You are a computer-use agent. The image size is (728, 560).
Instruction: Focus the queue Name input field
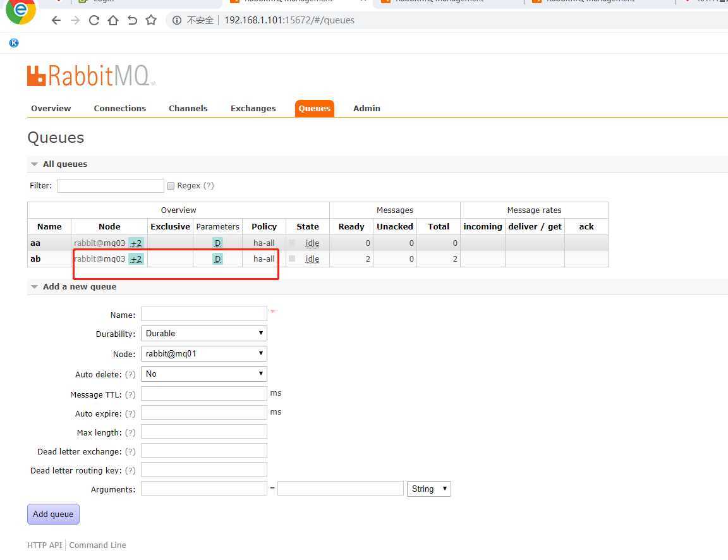[x=204, y=314]
